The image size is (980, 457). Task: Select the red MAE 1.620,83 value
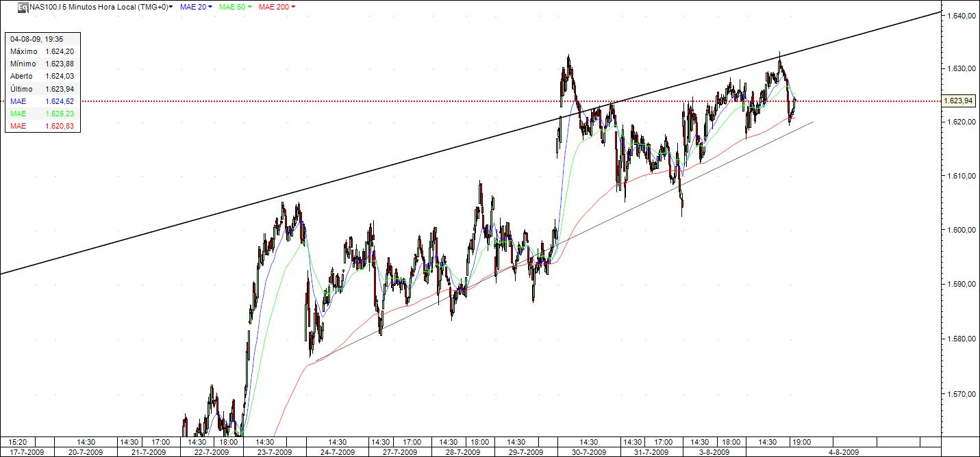[x=60, y=126]
